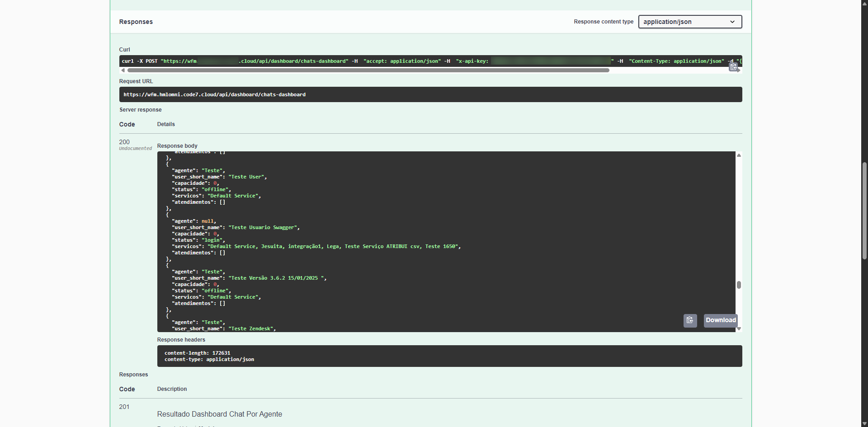The height and width of the screenshot is (427, 868).
Task: Click the curl scrollbar left arrow
Action: [x=123, y=70]
